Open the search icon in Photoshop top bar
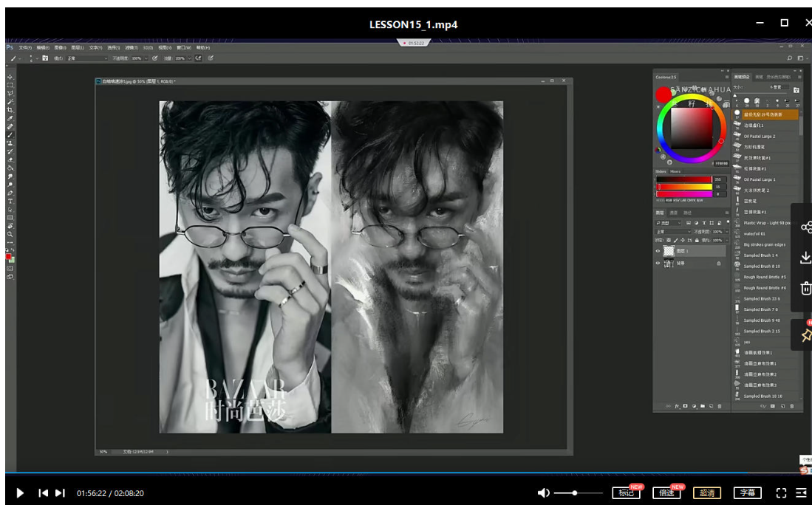The height and width of the screenshot is (505, 812). pos(790,58)
